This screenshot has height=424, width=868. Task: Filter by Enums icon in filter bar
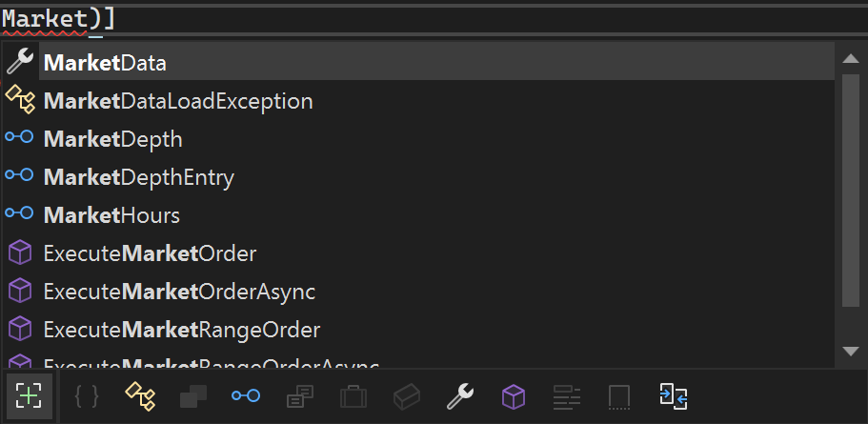coord(300,396)
